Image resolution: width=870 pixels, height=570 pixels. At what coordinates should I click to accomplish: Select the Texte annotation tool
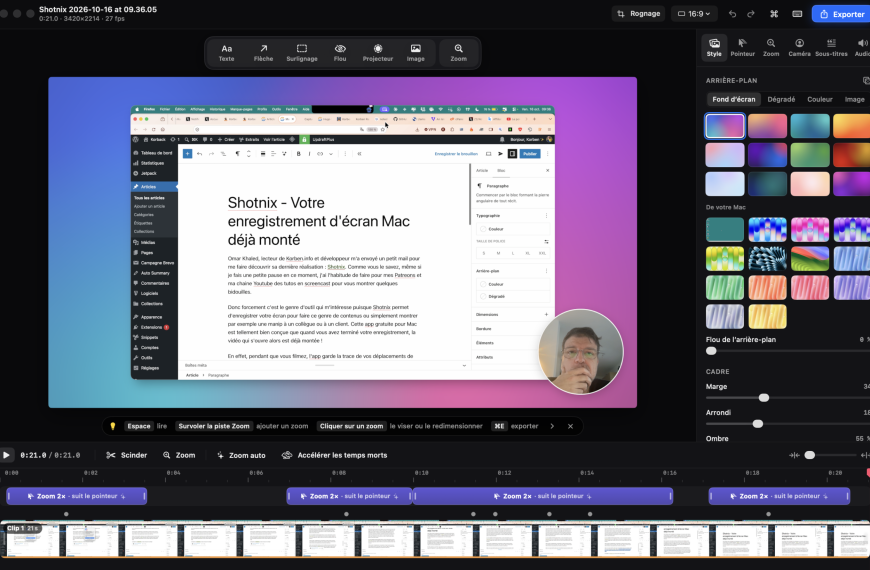(226, 53)
